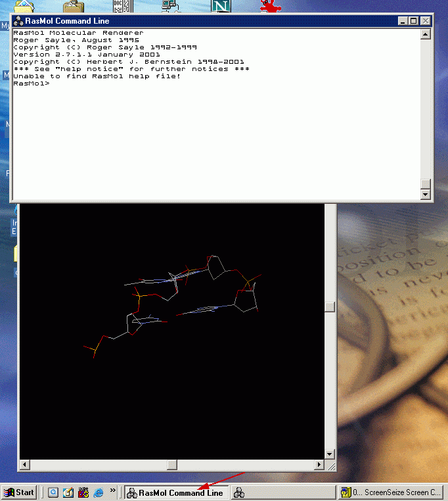Click the command window vertical scroll thumb
448x501 pixels.
425,184
